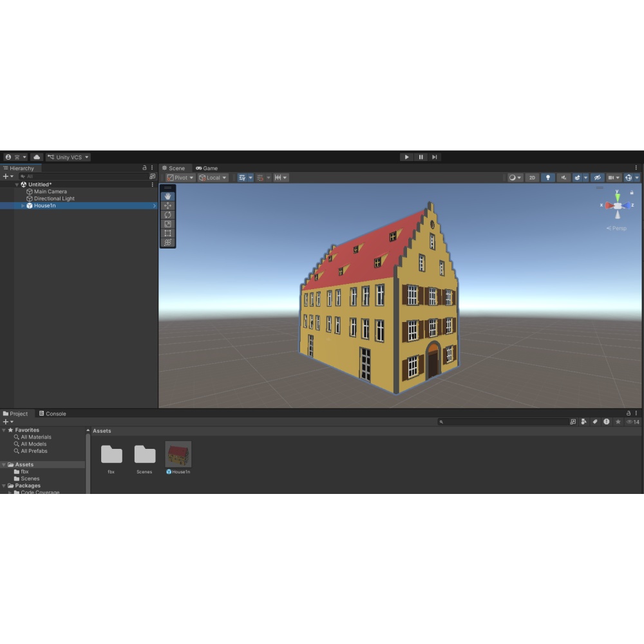644x644 pixels.
Task: Click the Step forward button
Action: click(x=434, y=157)
